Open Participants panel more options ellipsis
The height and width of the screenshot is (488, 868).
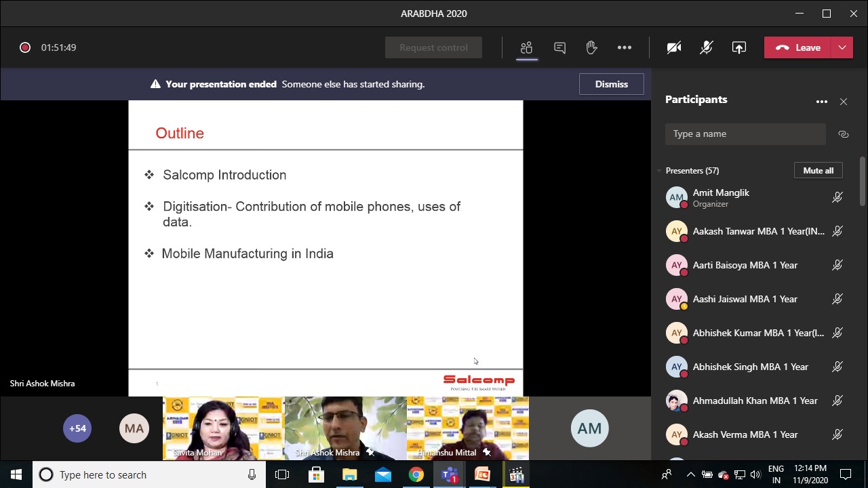821,102
